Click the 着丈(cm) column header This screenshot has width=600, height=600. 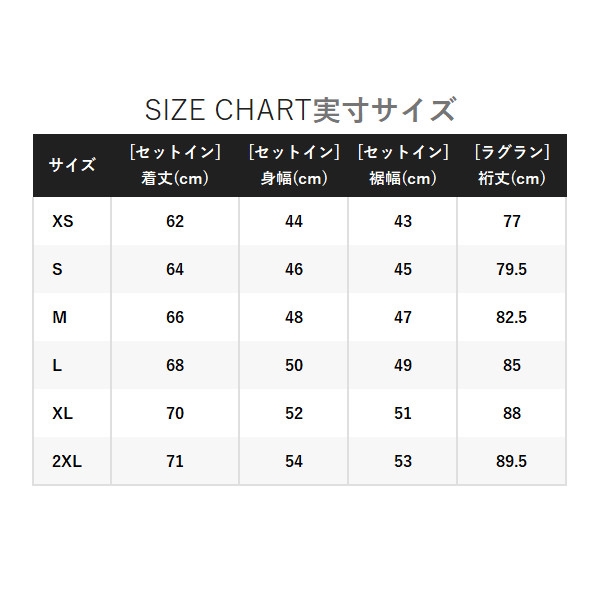175,165
